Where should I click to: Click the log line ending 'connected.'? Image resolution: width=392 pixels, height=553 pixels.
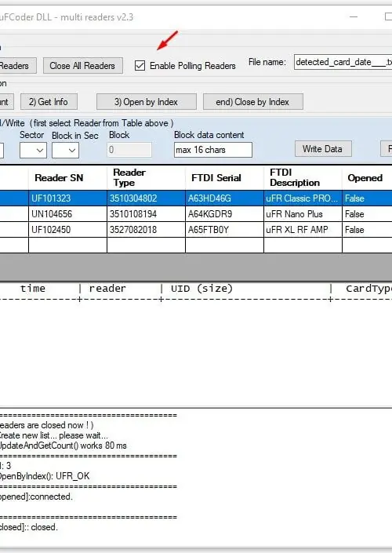pos(36,497)
